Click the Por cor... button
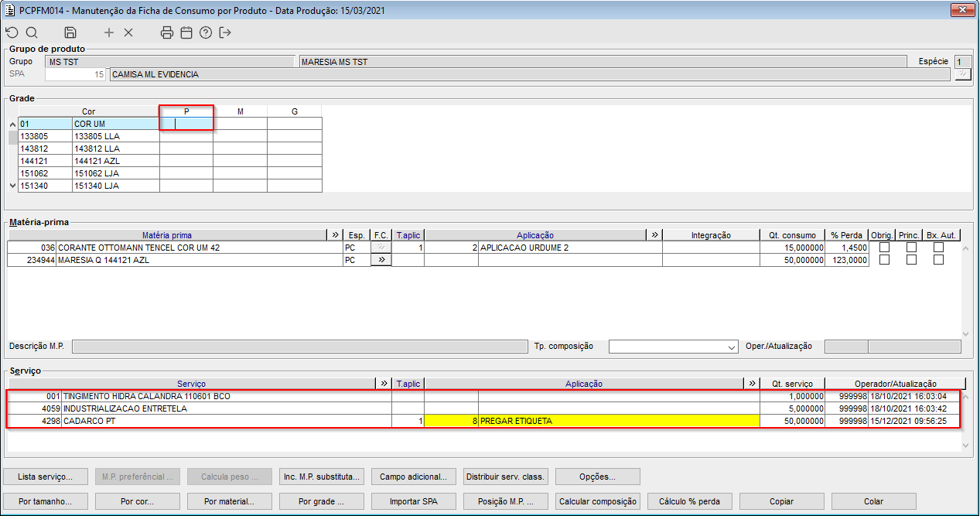Screen dimensions: 980x516 (137, 501)
